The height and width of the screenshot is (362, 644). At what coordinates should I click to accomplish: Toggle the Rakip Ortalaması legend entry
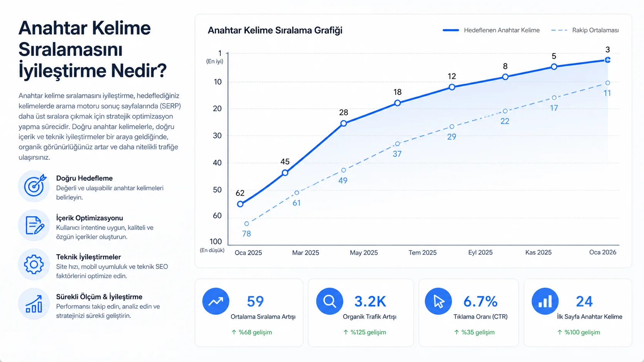click(x=585, y=30)
